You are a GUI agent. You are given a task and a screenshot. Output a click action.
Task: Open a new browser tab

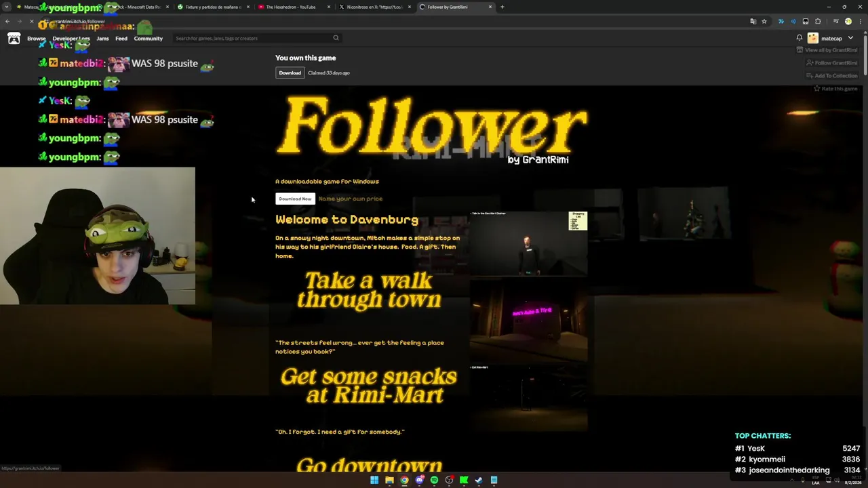[502, 7]
